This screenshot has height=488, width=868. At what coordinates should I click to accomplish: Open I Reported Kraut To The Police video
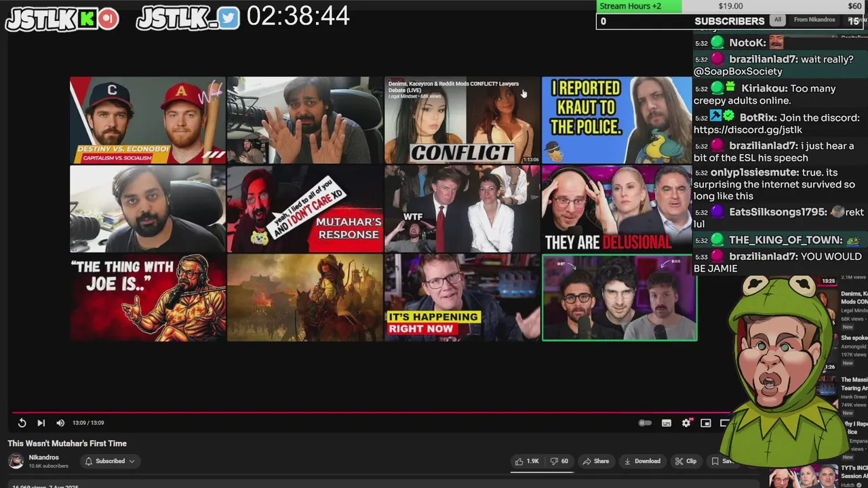(x=616, y=120)
